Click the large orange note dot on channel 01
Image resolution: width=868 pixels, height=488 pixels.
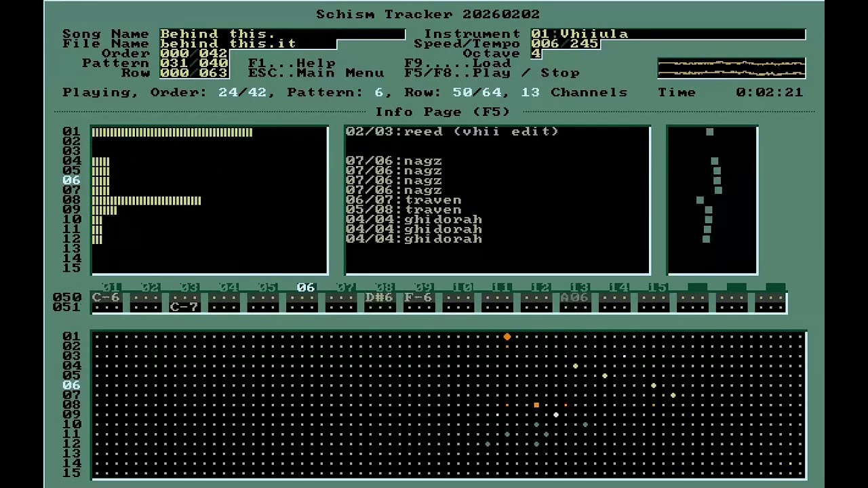click(x=507, y=337)
